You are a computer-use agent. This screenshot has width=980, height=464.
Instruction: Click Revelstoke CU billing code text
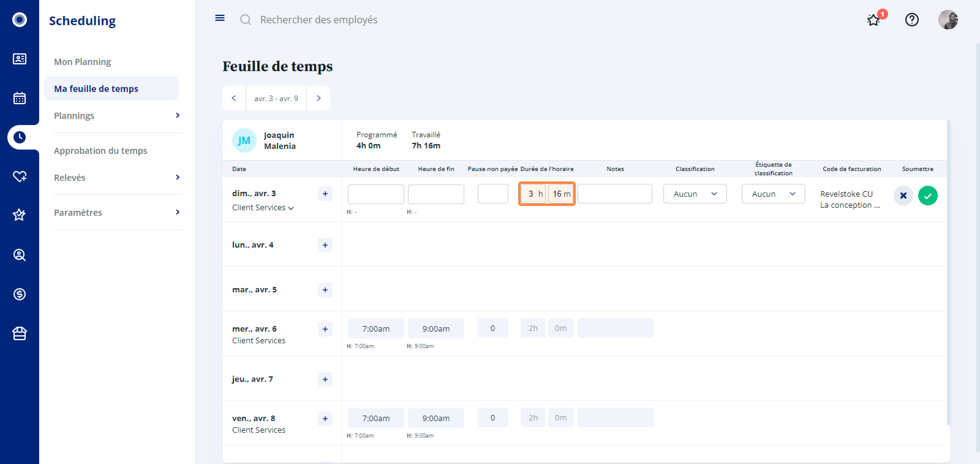click(x=846, y=194)
